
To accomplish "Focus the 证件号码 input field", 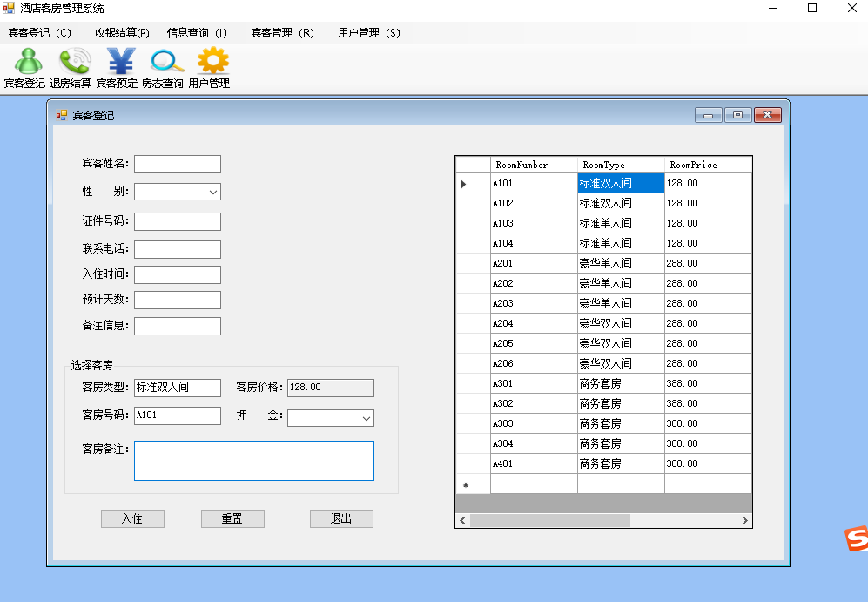I will tap(178, 221).
